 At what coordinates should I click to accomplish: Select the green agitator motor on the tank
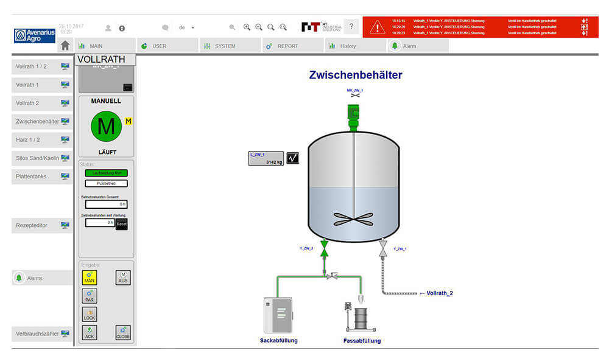[x=353, y=117]
